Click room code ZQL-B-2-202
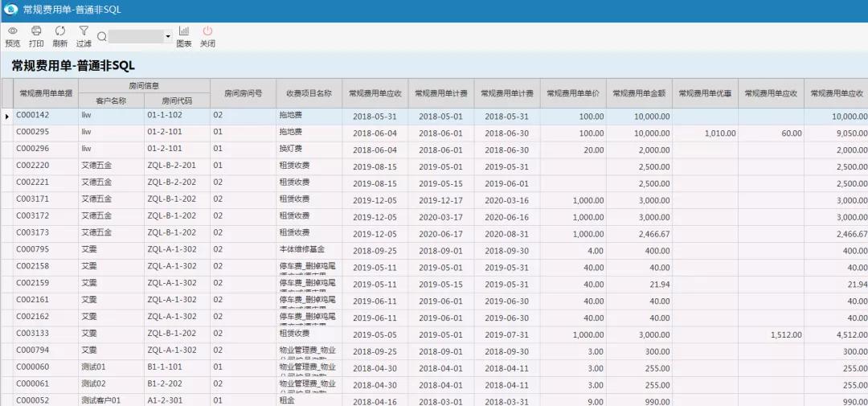Image resolution: width=868 pixels, height=406 pixels. (x=172, y=182)
